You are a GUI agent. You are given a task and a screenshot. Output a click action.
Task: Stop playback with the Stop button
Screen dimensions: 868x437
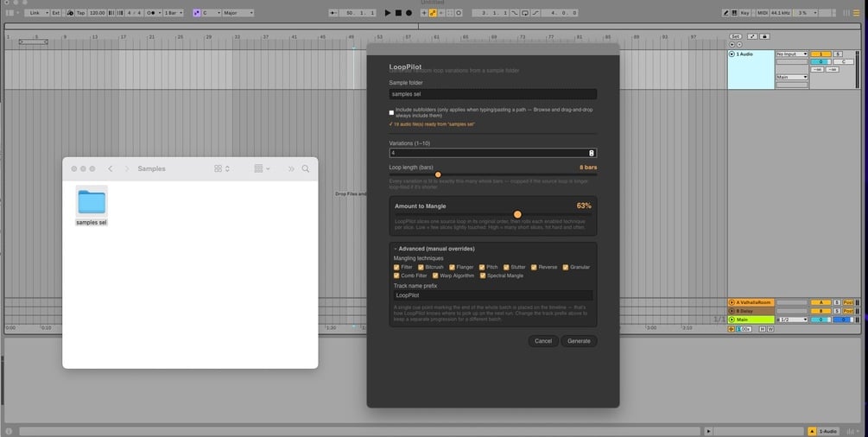(398, 13)
